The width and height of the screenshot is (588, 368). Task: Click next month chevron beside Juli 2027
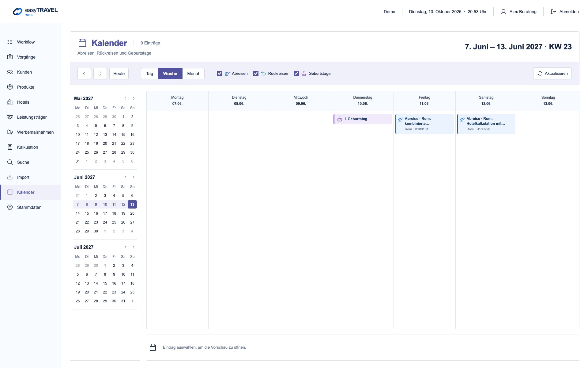(134, 247)
